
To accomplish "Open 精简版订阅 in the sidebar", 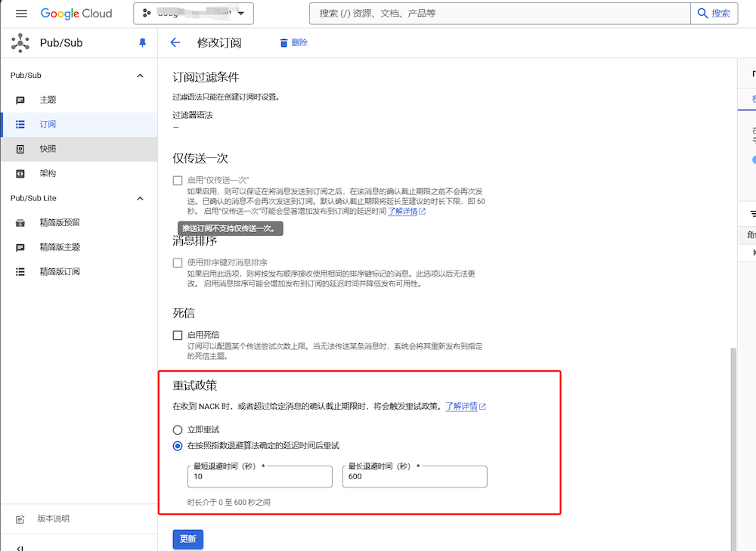I will pyautogui.click(x=59, y=271).
